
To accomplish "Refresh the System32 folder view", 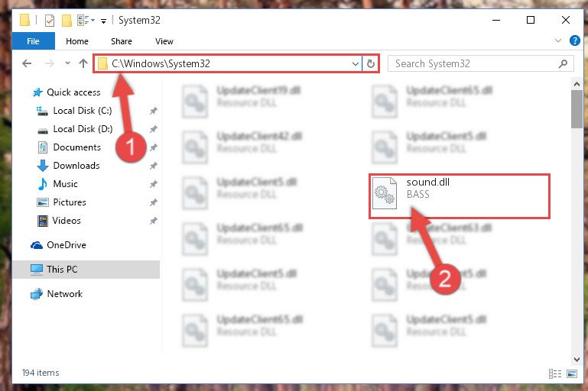I will [371, 63].
